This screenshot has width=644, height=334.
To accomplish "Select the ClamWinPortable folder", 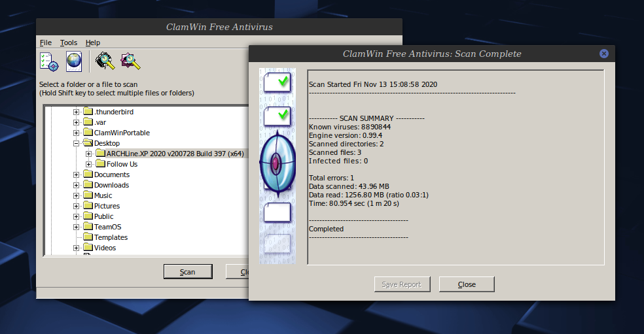I will tap(122, 133).
